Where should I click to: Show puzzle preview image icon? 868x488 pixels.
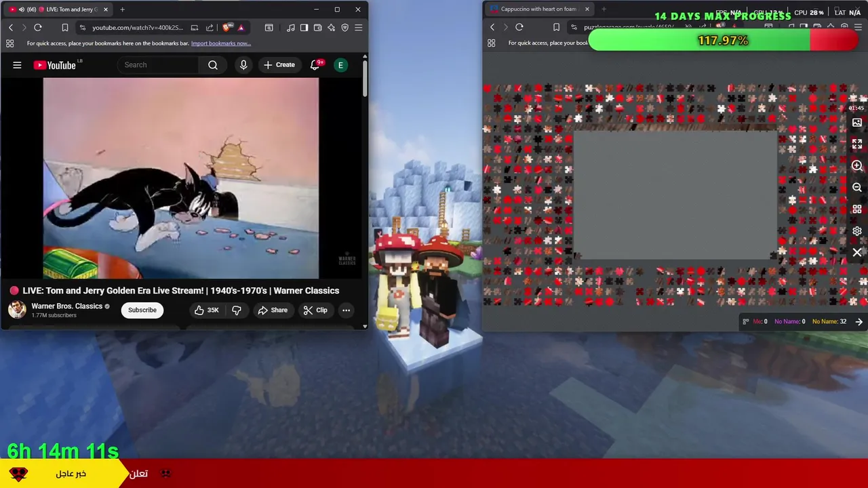click(857, 123)
